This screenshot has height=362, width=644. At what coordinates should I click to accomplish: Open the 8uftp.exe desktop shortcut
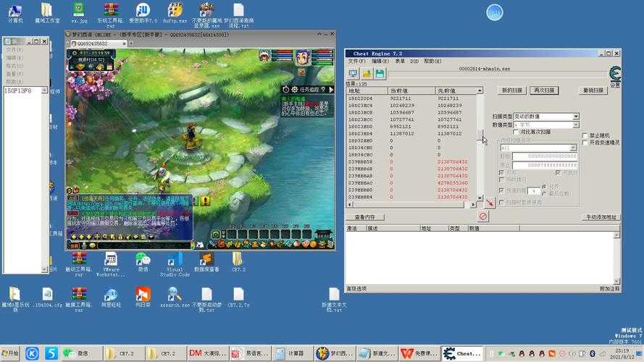(175, 13)
